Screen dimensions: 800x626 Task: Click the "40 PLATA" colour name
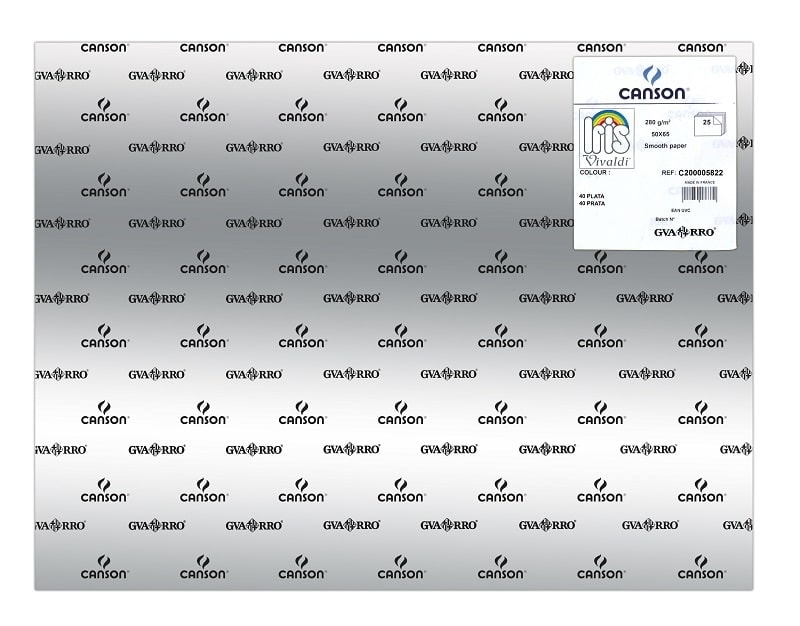click(592, 196)
